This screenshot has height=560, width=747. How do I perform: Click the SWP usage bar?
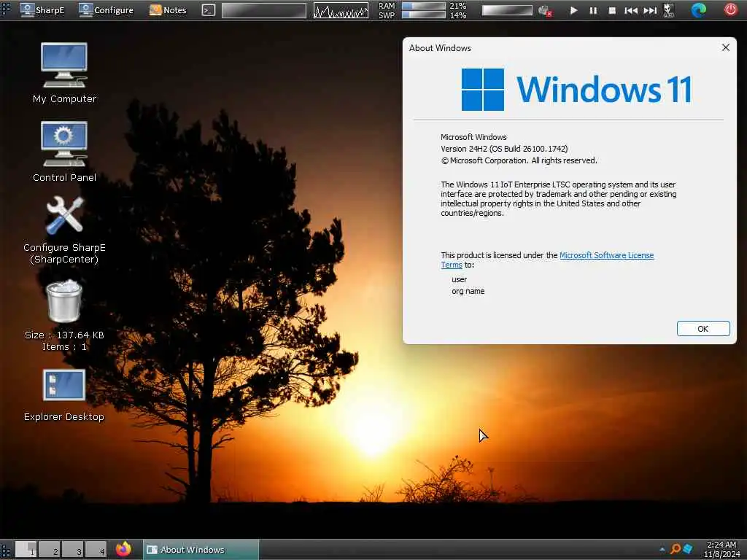click(424, 15)
